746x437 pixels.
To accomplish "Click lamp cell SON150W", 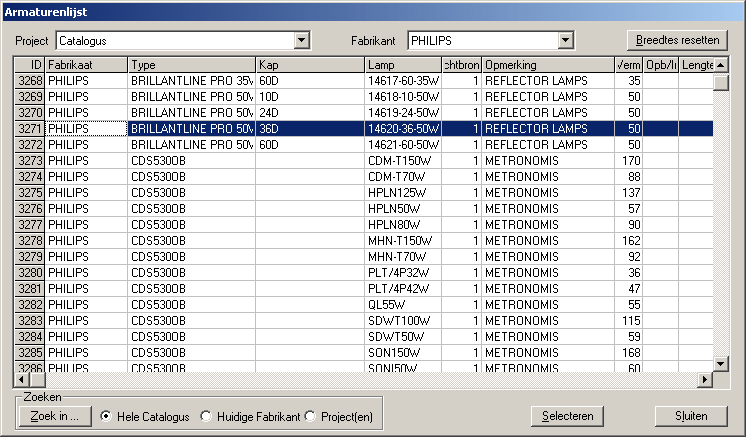I will (x=403, y=353).
